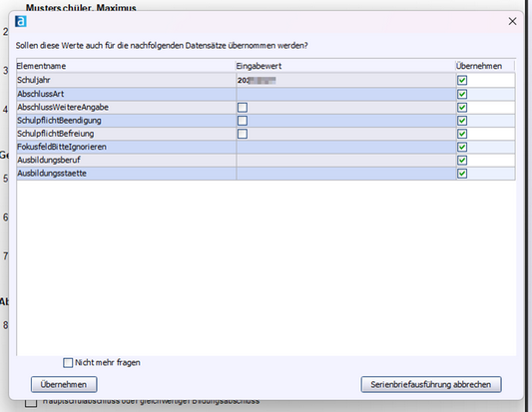Click the blue 'a' application icon in title bar
Image resolution: width=532 pixels, height=412 pixels.
(x=21, y=21)
